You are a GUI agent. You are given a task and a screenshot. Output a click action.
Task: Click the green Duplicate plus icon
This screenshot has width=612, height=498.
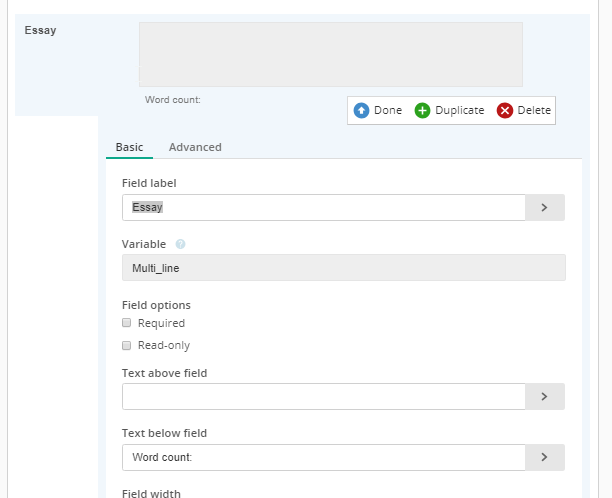tap(422, 110)
